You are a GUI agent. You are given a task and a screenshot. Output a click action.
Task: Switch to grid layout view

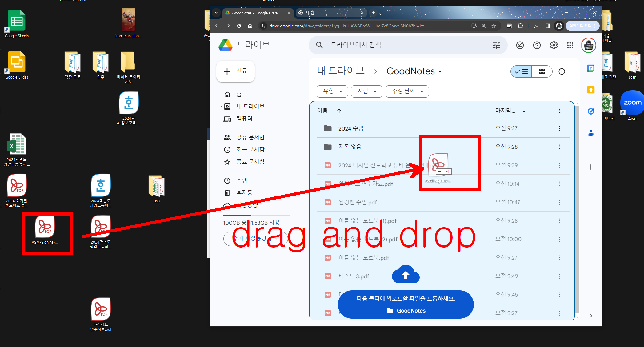coord(542,71)
